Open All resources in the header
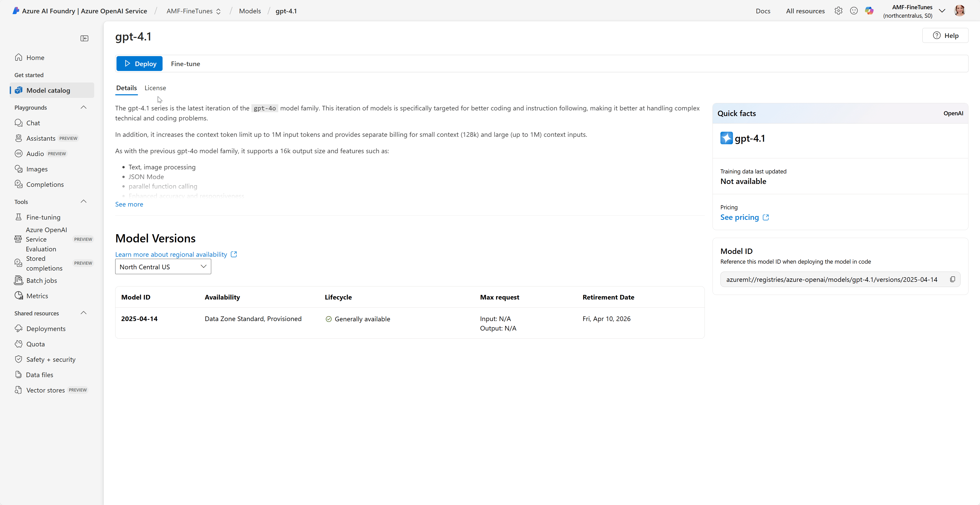This screenshot has width=980, height=505. [805, 11]
